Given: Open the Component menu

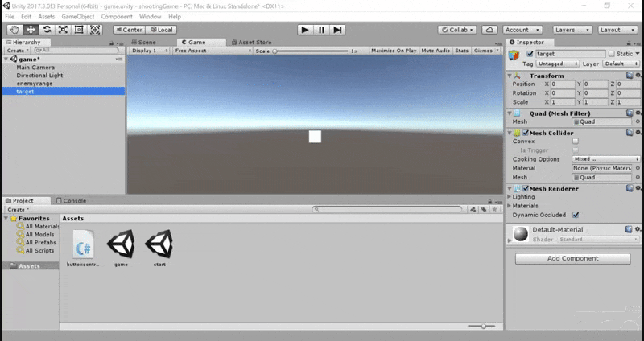Looking at the screenshot, I should tap(117, 16).
